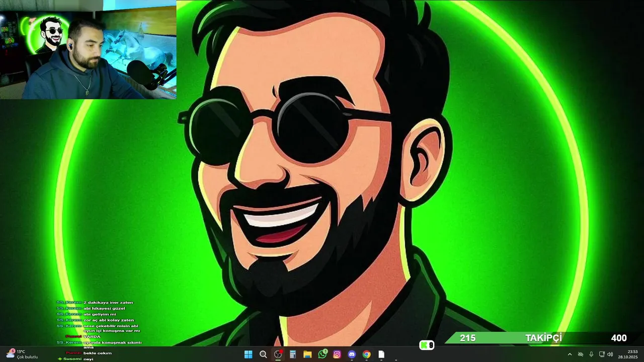Click the Kick viewer count badge
644x362 pixels.
point(427,345)
